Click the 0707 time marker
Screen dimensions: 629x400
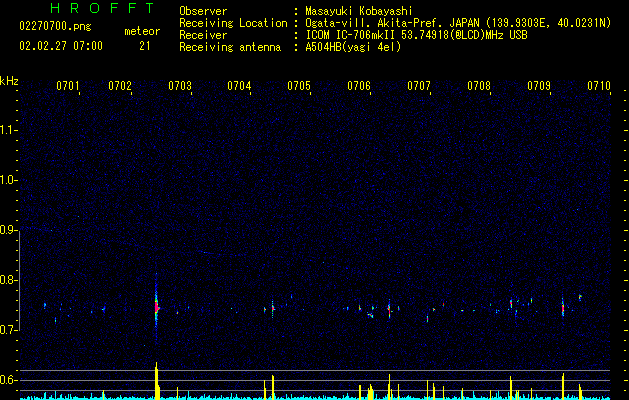[419, 85]
